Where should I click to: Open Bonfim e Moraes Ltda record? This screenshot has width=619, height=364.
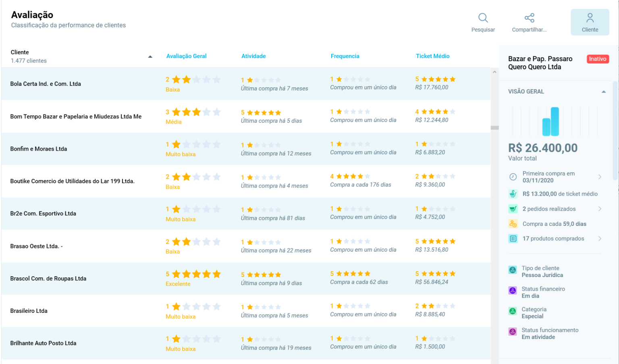pyautogui.click(x=38, y=149)
